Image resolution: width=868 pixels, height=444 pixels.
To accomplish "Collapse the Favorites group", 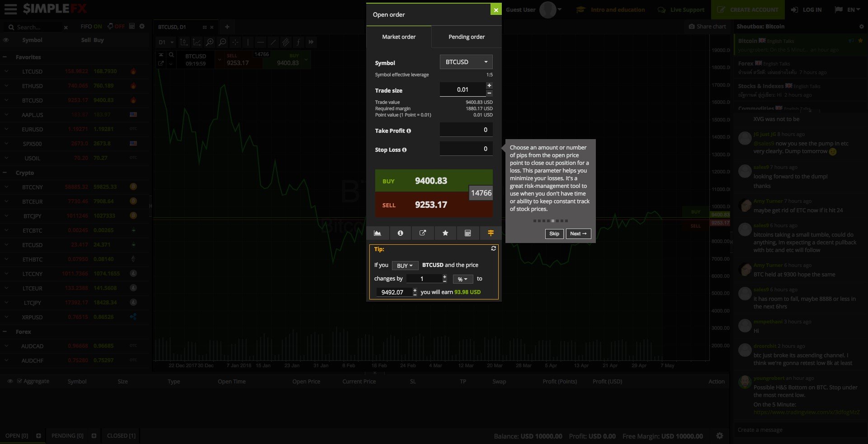I will [5, 57].
